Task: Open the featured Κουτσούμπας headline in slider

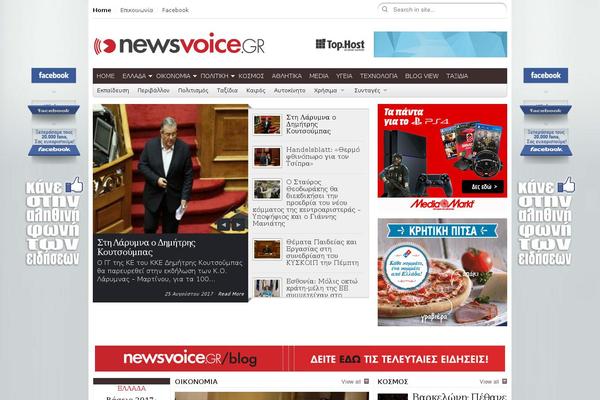Action: pos(146,247)
